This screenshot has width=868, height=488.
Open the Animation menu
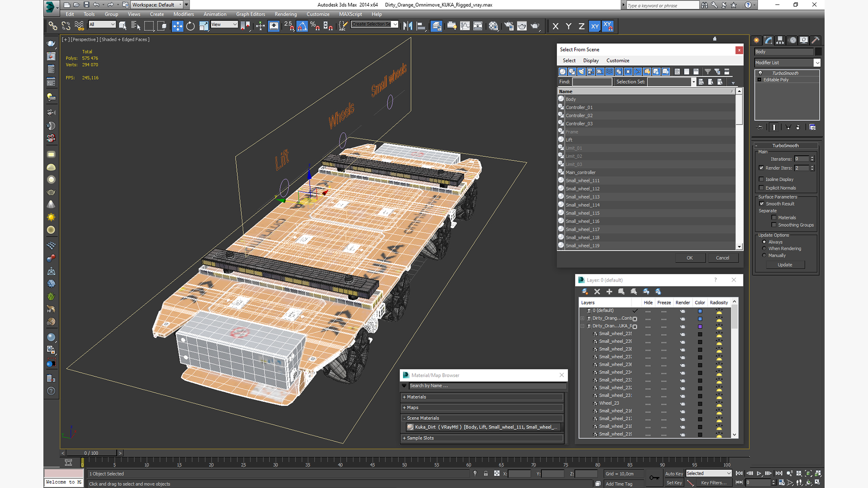click(x=215, y=14)
